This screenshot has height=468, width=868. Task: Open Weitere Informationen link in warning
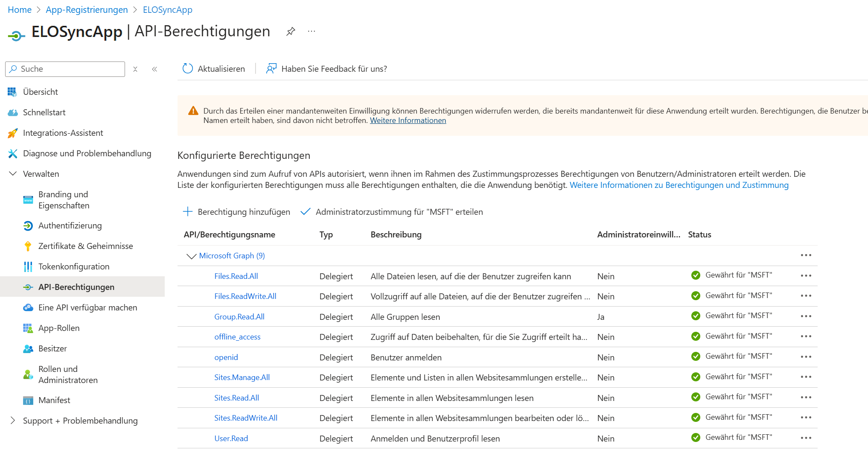click(408, 120)
